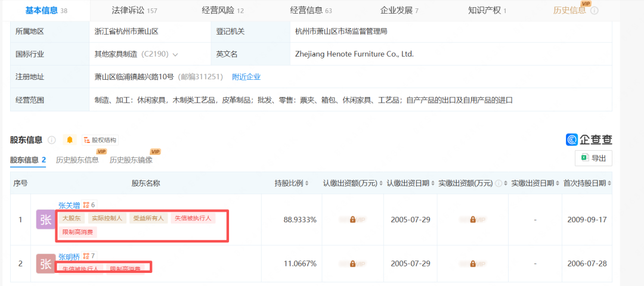This screenshot has height=286, width=644.
Task: Open the 企业发展 tab
Action: coord(399,11)
